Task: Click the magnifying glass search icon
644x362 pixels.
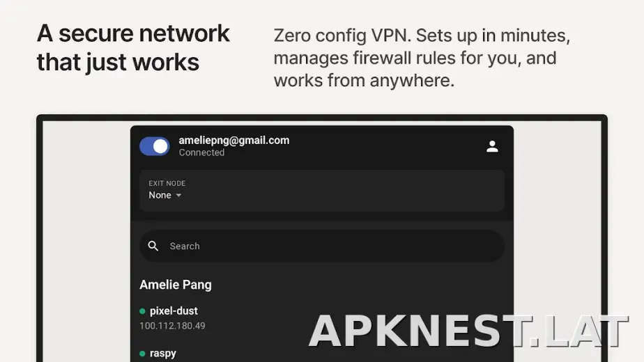Action: pyautogui.click(x=153, y=246)
